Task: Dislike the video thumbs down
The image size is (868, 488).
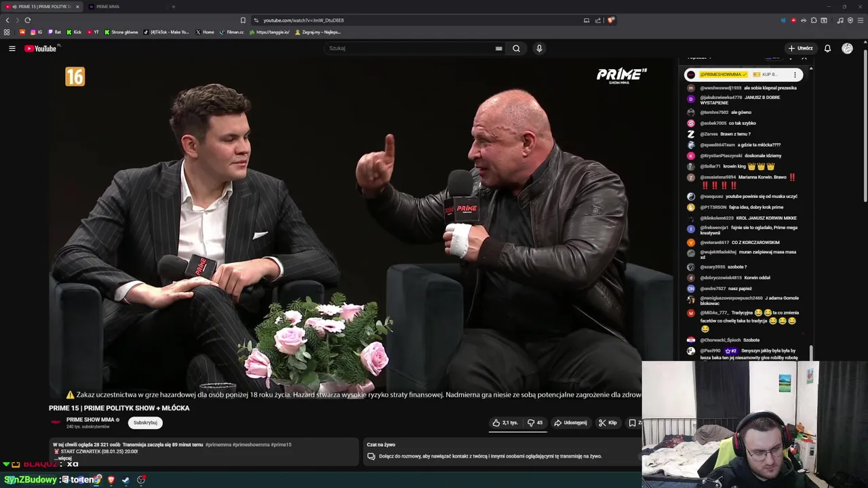Action: pyautogui.click(x=536, y=423)
